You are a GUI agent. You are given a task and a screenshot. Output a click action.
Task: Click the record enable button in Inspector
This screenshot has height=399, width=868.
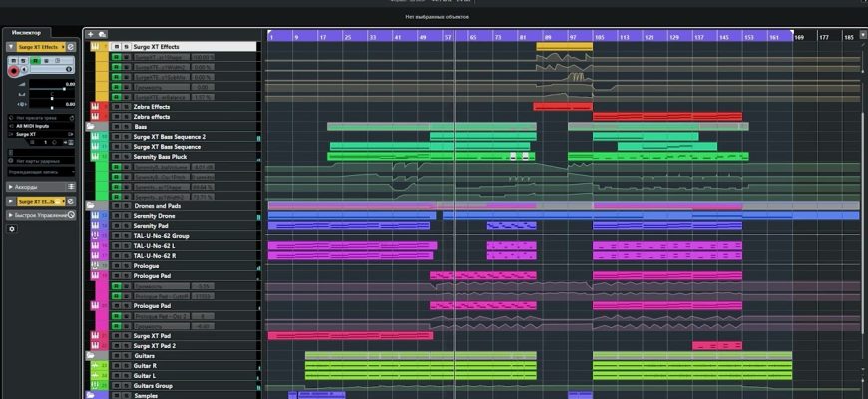coord(15,72)
